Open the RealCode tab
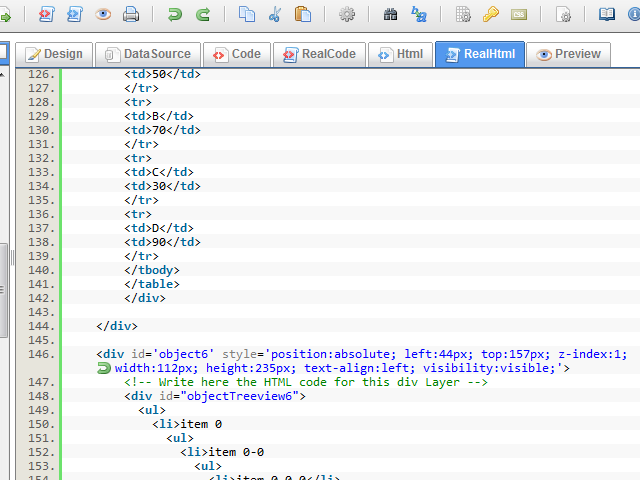The width and height of the screenshot is (640, 480). [x=319, y=54]
